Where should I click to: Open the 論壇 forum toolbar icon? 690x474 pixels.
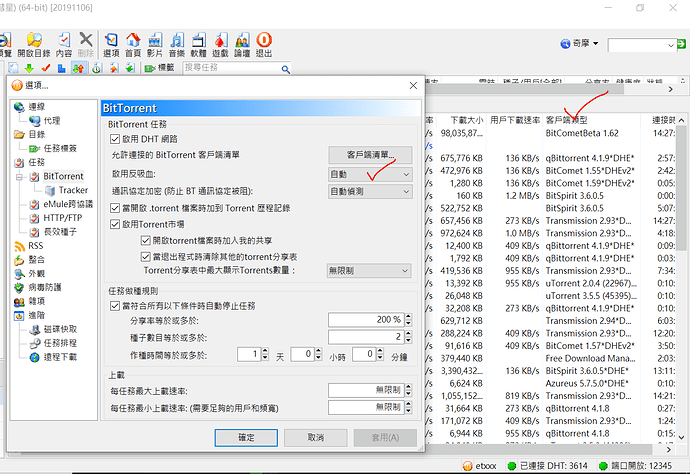pyautogui.click(x=242, y=45)
